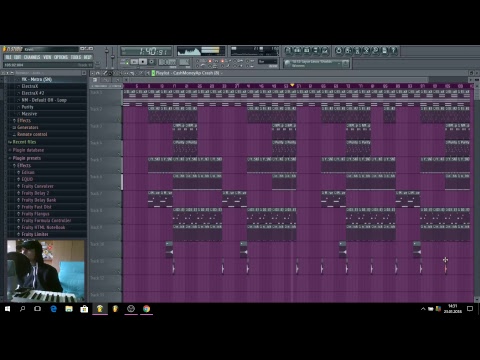Click the third view shortcut icon

[307, 51]
